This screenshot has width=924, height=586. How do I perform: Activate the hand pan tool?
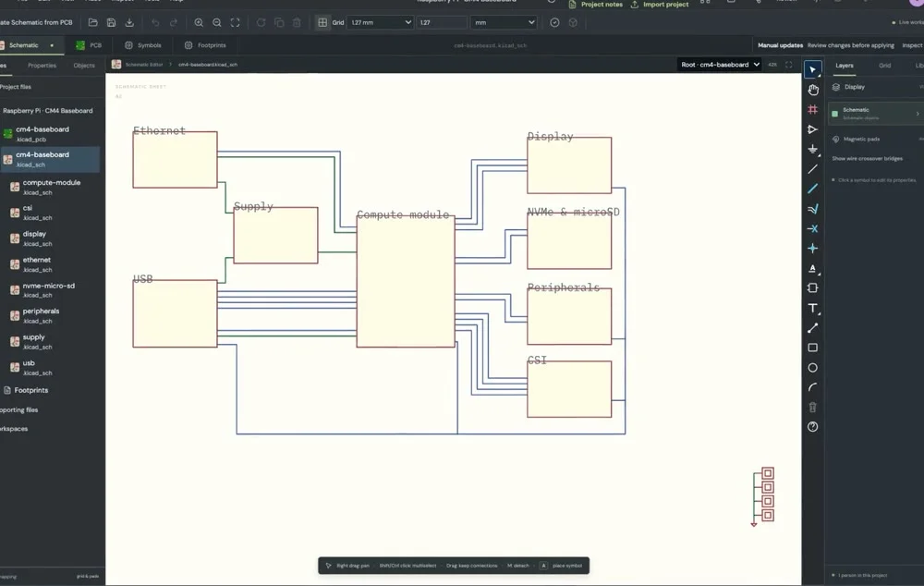[812, 90]
